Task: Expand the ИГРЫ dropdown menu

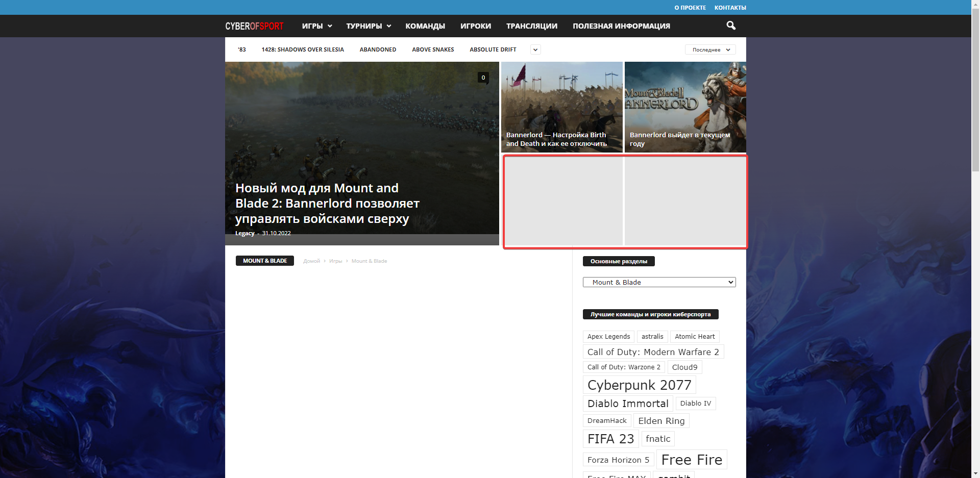Action: point(316,26)
